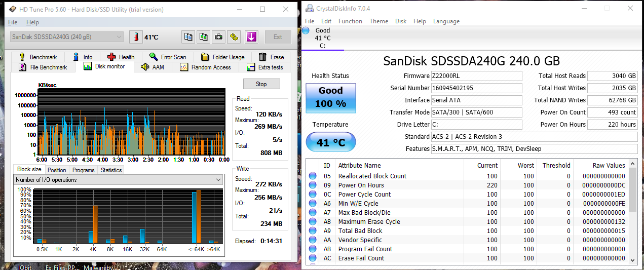
Task: Open the Extra tests tab
Action: coord(265,67)
